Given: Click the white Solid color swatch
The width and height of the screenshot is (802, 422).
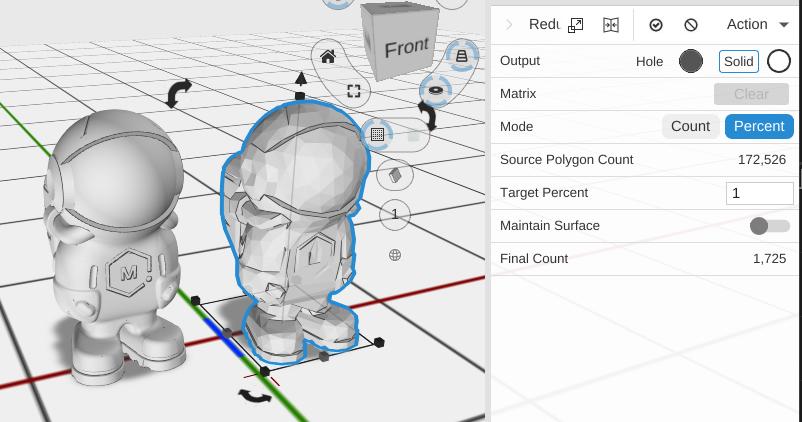Looking at the screenshot, I should [x=779, y=61].
